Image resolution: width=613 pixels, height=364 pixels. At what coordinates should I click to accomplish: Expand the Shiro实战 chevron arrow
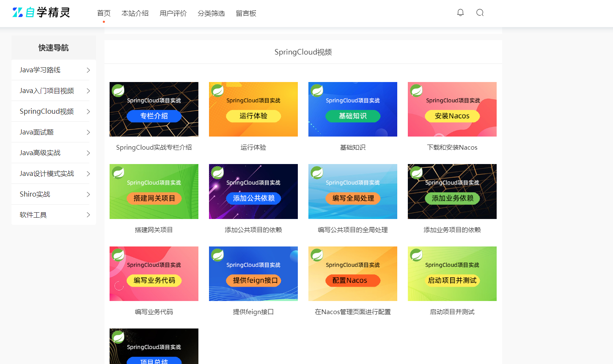pyautogui.click(x=88, y=194)
